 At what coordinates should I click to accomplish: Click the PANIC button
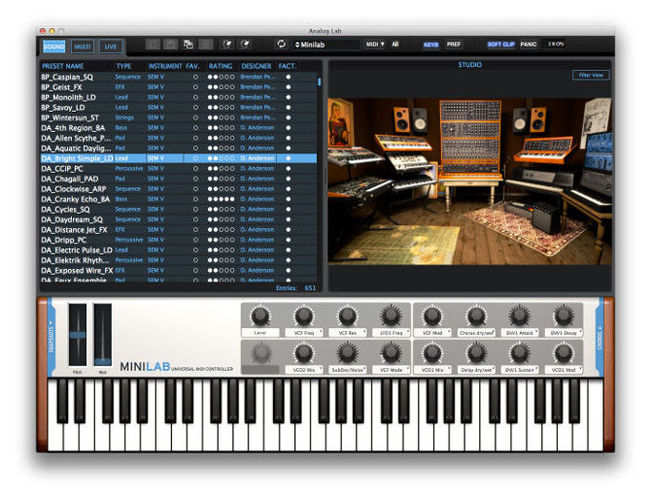tap(528, 44)
